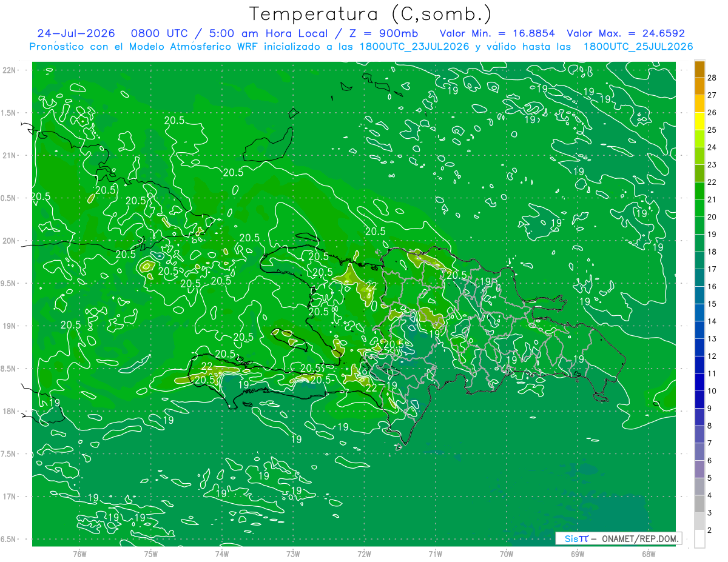Image resolution: width=728 pixels, height=562 pixels.
Task: Select the '24-Jul-2026' date text
Action: (76, 33)
